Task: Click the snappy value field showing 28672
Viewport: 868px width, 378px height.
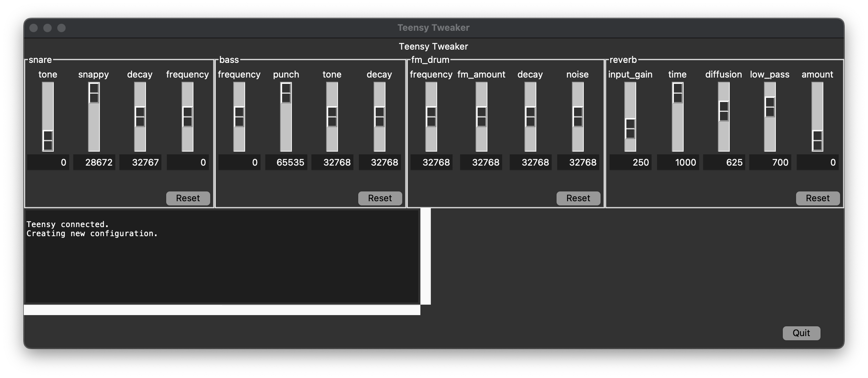Action: pyautogui.click(x=94, y=162)
